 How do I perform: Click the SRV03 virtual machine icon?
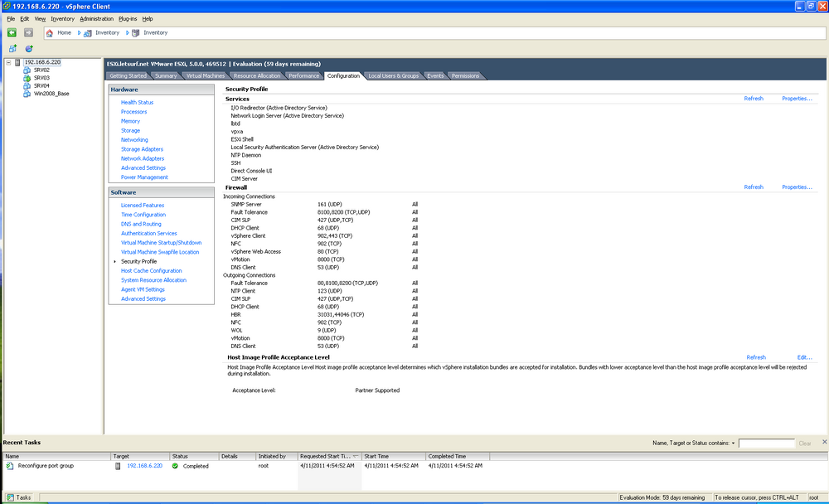tap(27, 78)
